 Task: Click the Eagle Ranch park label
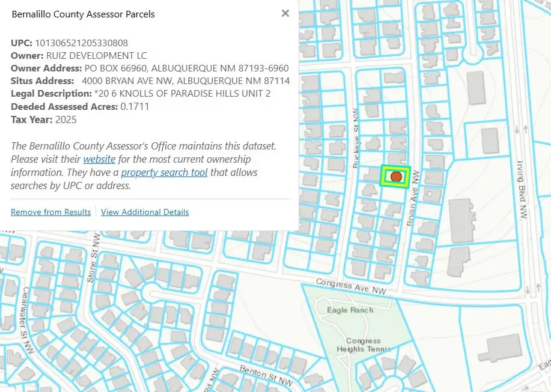point(350,310)
